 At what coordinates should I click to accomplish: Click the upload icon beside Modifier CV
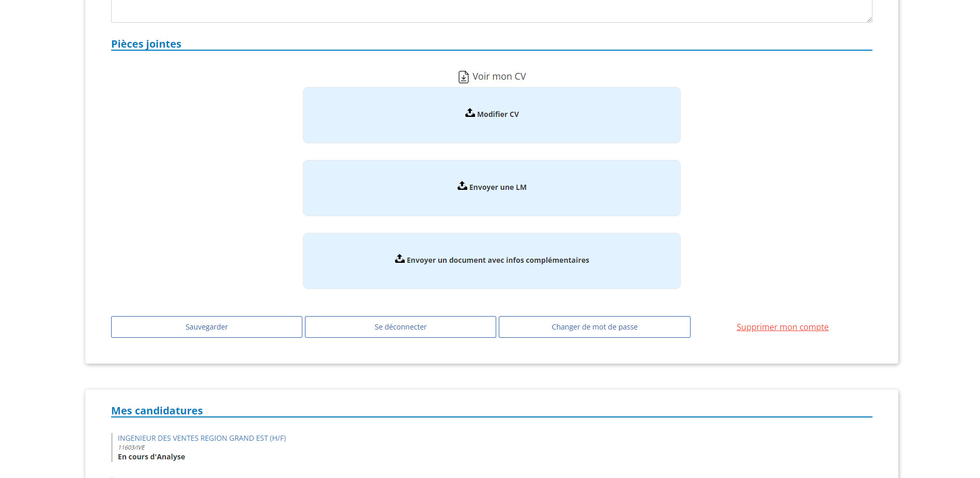coord(470,113)
